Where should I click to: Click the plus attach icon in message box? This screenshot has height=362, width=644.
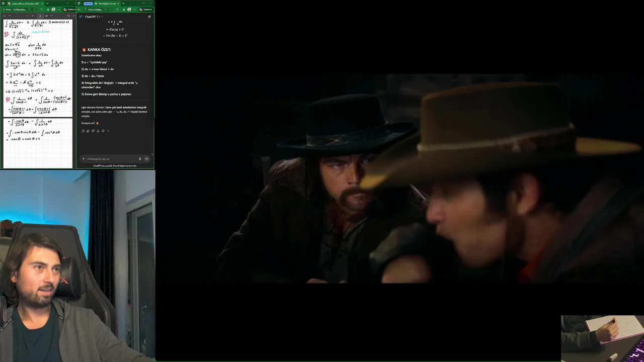(84, 159)
